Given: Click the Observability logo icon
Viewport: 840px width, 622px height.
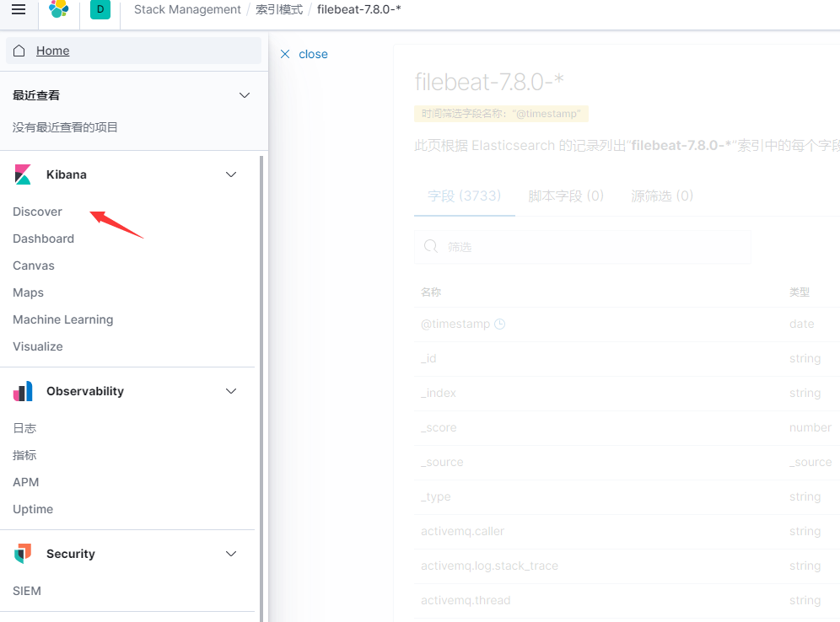Looking at the screenshot, I should click(x=23, y=391).
